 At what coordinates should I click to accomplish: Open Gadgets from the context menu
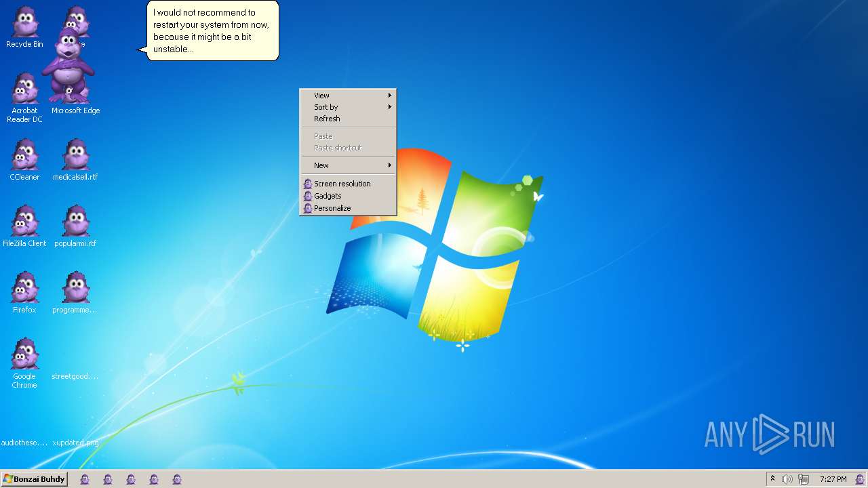pos(348,196)
